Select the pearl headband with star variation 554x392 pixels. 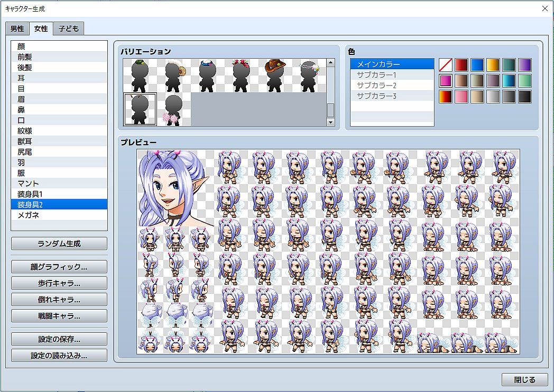pos(309,76)
